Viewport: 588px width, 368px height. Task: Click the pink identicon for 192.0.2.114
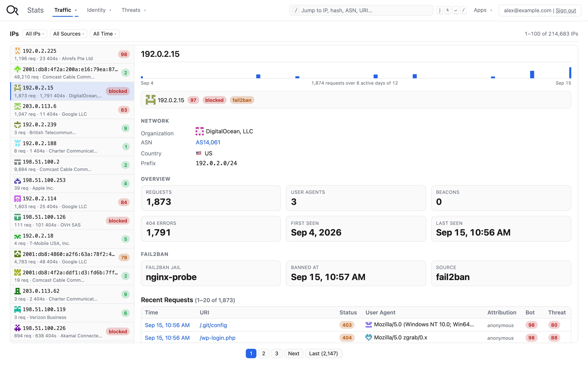[x=18, y=199]
